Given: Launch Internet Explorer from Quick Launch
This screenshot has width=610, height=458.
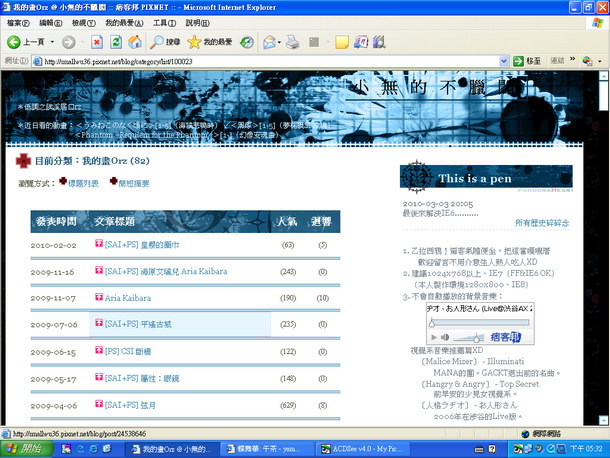Looking at the screenshot, I should tap(93, 449).
